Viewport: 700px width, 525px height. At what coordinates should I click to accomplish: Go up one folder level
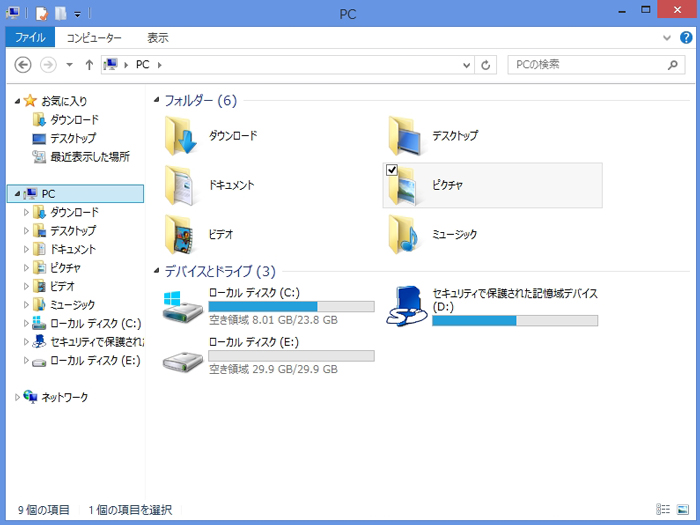coord(89,65)
